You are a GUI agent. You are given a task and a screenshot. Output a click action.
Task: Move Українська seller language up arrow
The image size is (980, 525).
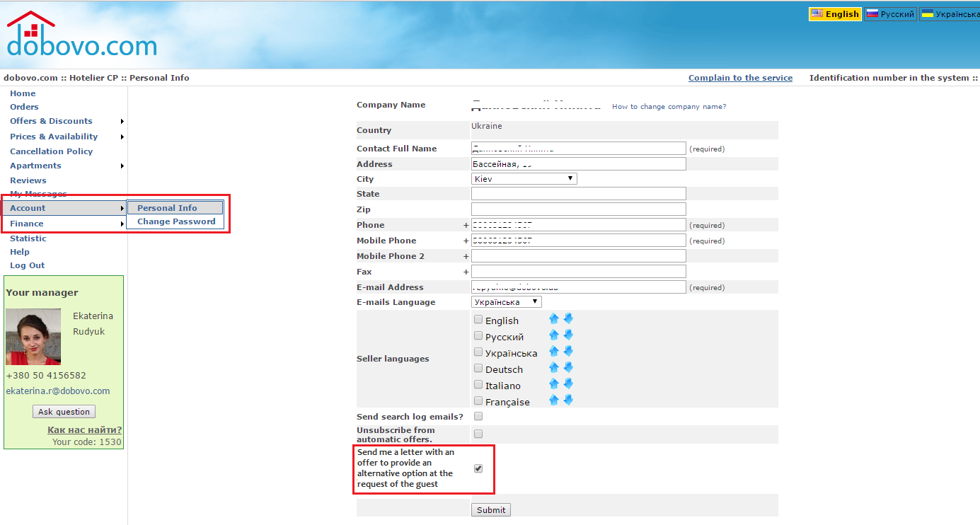[554, 352]
